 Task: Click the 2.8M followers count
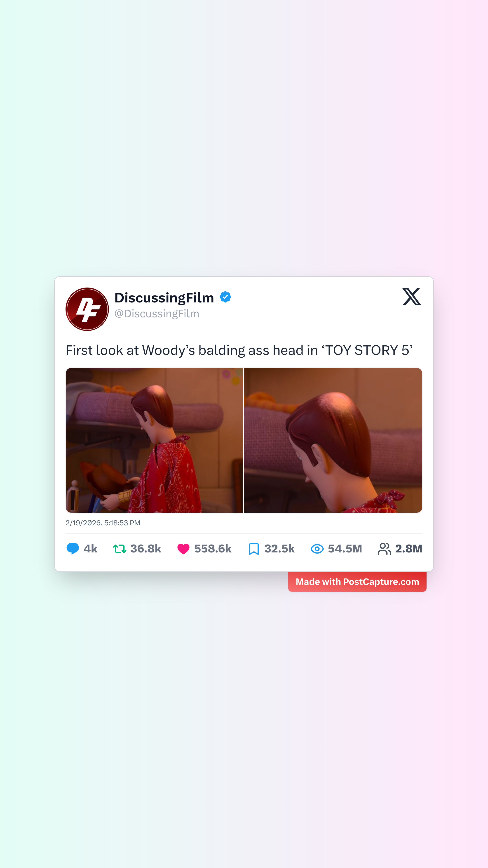click(x=408, y=549)
